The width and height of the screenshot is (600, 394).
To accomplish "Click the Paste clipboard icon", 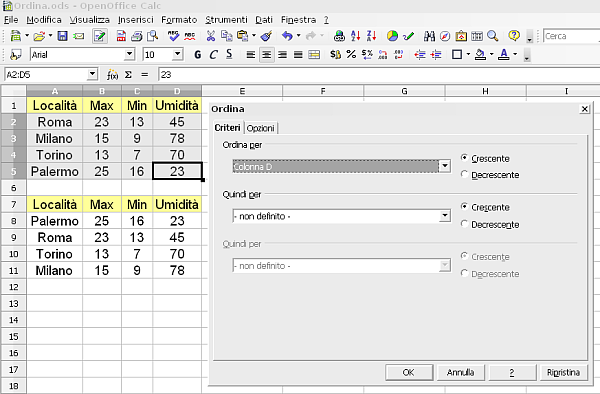I will tap(243, 36).
